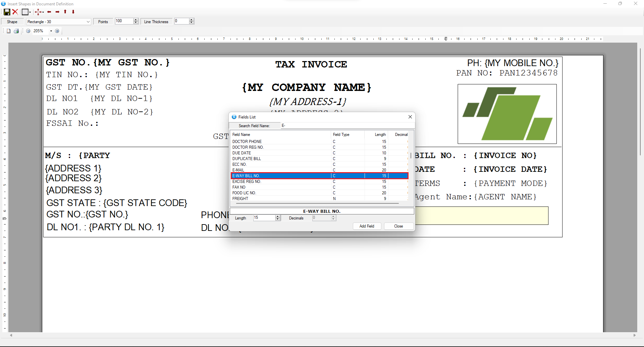Click the red X delete icon
Screen dimensions: 644x347
(15, 12)
